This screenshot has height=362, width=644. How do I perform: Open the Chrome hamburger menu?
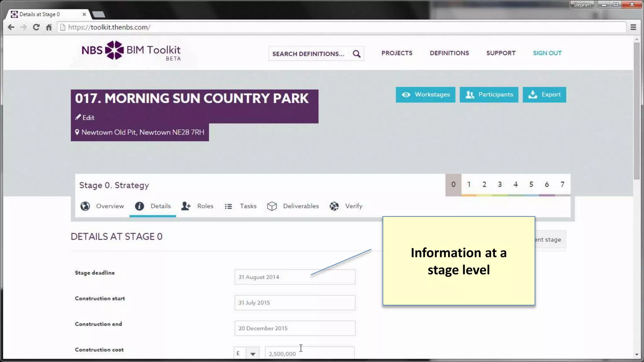tap(633, 27)
